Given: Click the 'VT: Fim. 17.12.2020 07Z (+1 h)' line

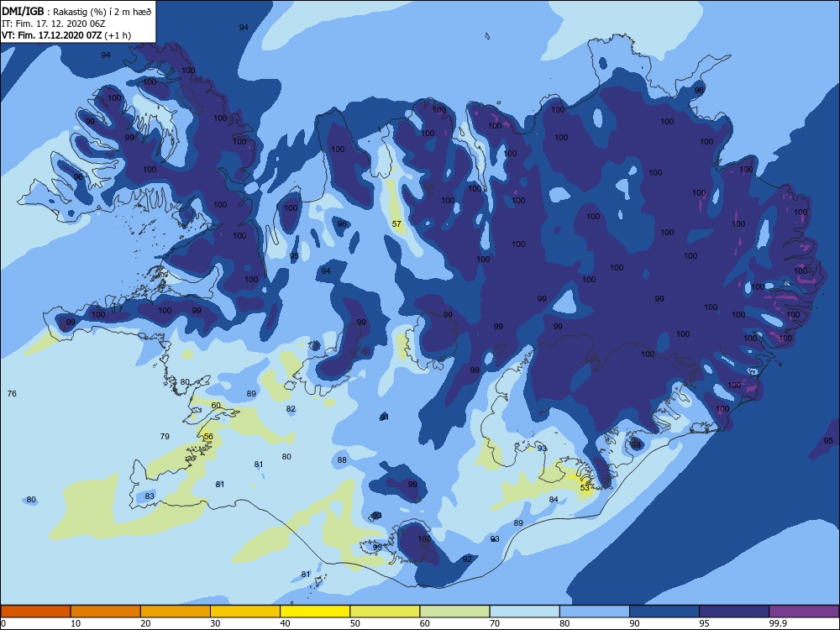Looking at the screenshot, I should (x=66, y=35).
